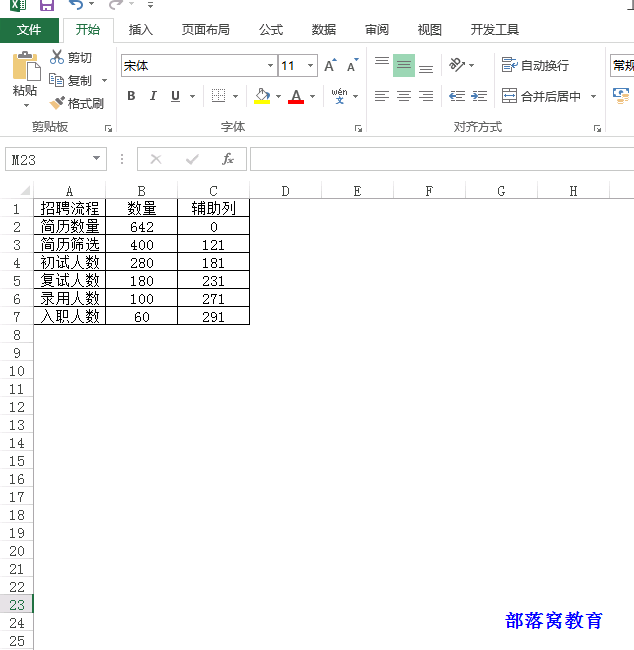Toggle Italic formatting
This screenshot has height=650, width=634.
(x=153, y=96)
